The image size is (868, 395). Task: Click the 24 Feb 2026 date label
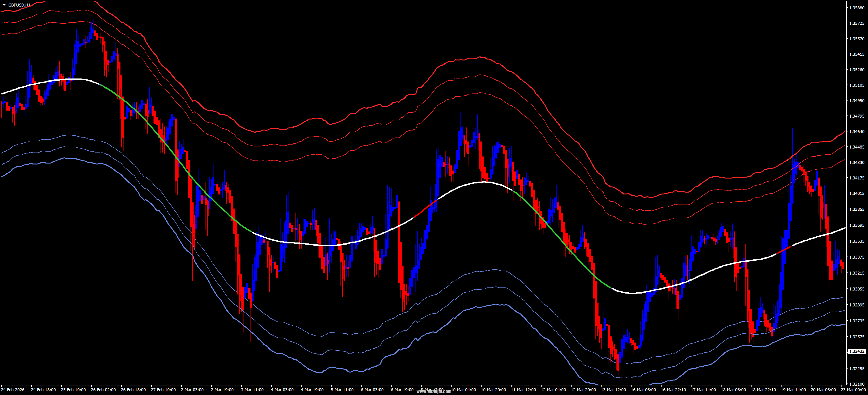(13, 390)
